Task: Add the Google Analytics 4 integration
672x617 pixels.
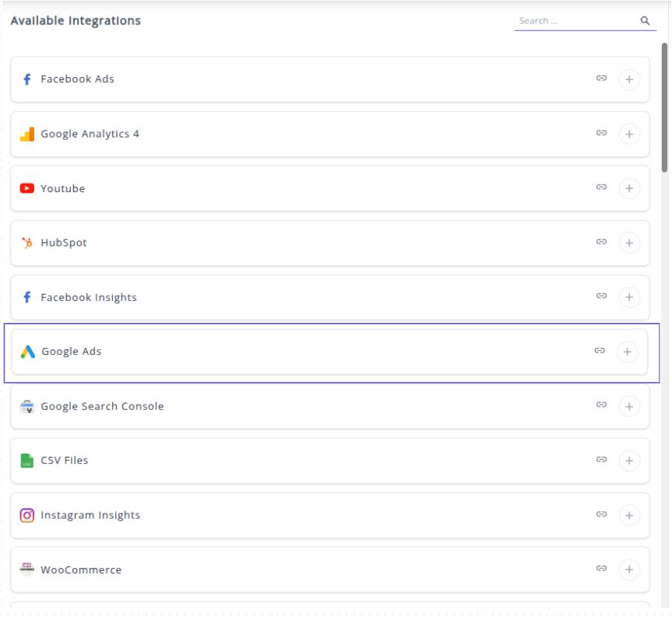Action: 629,133
